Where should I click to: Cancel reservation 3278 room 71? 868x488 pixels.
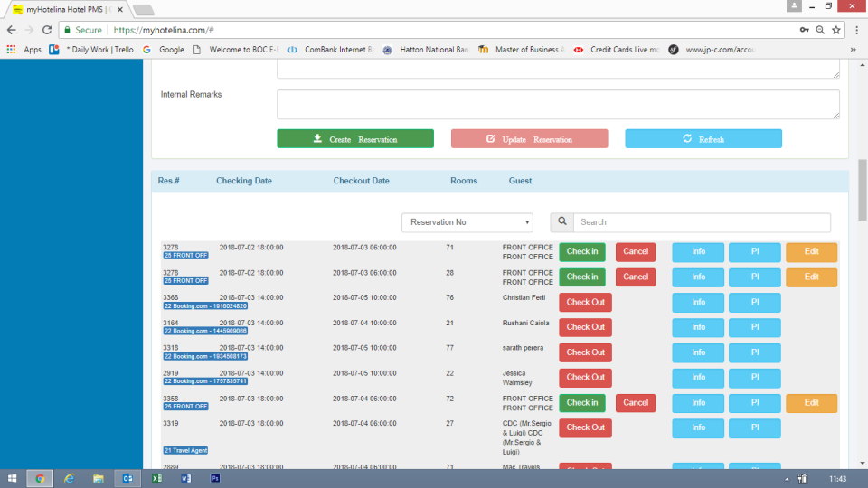pyautogui.click(x=636, y=252)
